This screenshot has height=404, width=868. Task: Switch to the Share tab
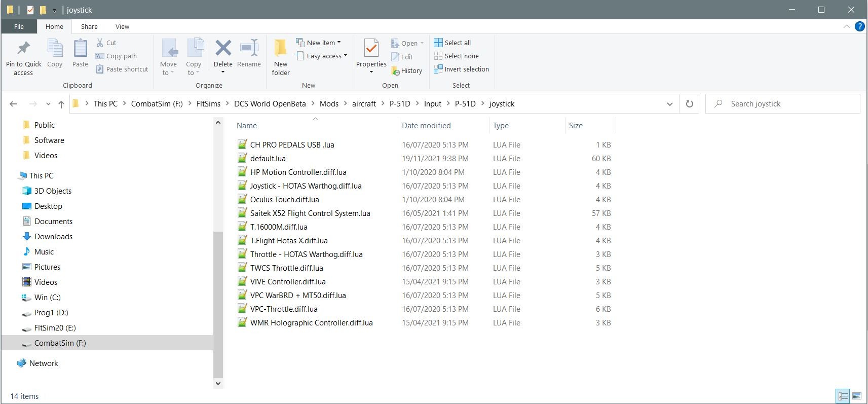(x=89, y=27)
